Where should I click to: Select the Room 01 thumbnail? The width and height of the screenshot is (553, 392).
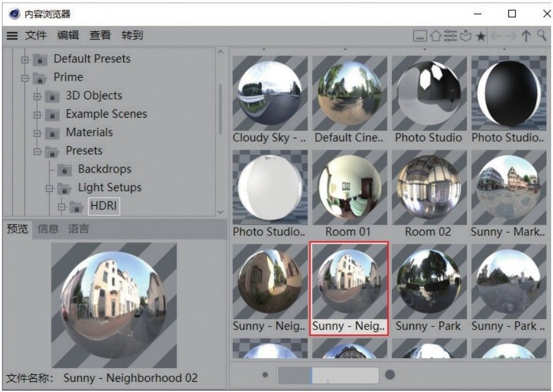(350, 188)
